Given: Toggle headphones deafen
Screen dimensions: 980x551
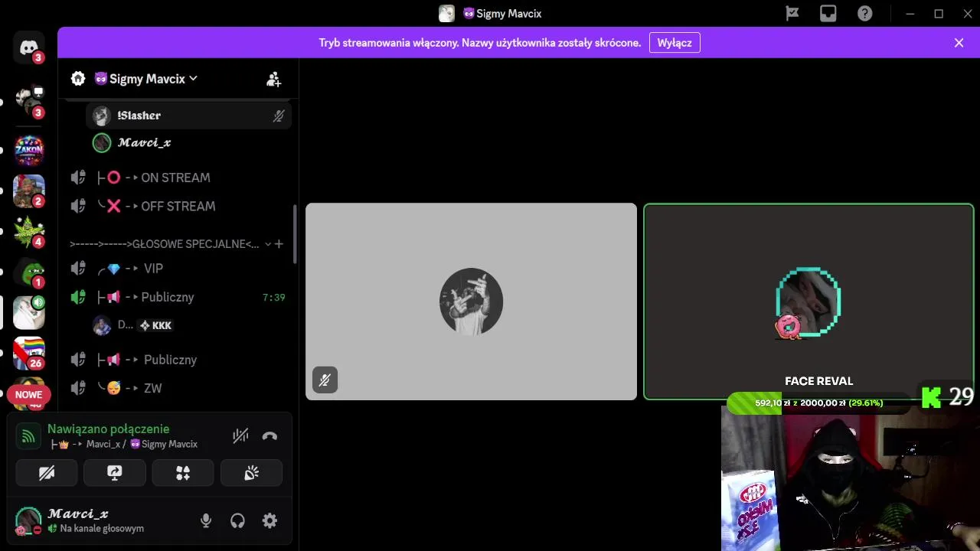Looking at the screenshot, I should coord(237,520).
